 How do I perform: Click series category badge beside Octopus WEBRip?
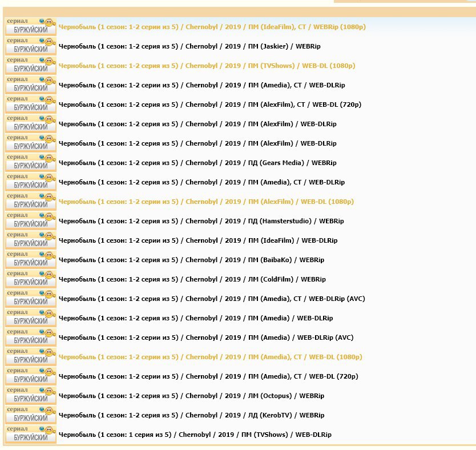pos(31,396)
